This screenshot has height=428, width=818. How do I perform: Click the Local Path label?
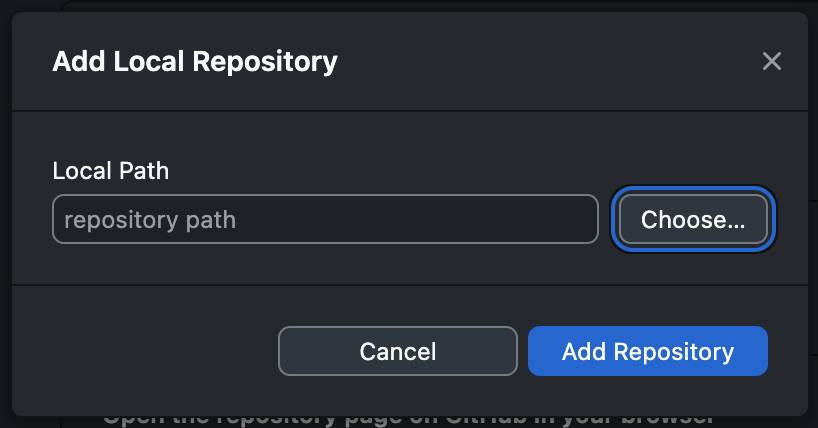pyautogui.click(x=111, y=171)
